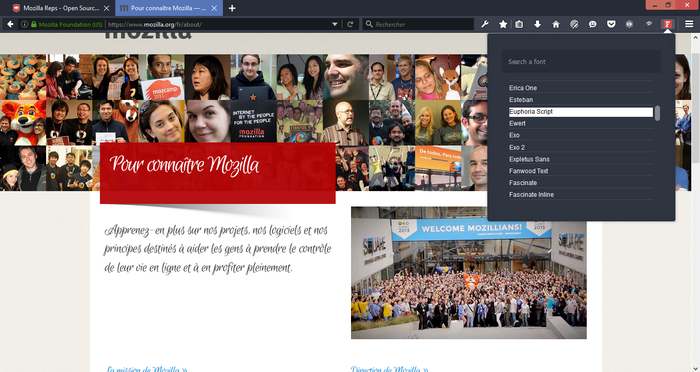The width and height of the screenshot is (700, 372).
Task: Bookmark this page with star icon
Action: tap(503, 24)
